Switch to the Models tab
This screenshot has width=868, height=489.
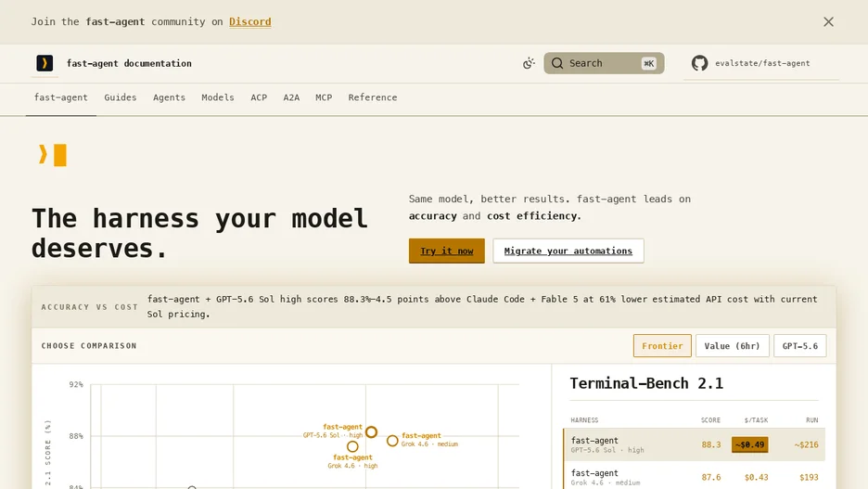(x=218, y=97)
